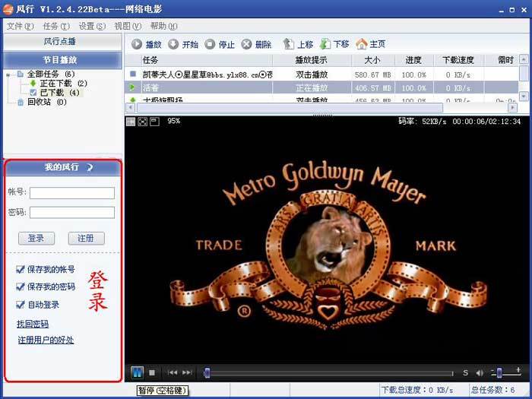This screenshot has width=532, height=399.
Task: Sort by the 任务 column header
Action: (207, 60)
